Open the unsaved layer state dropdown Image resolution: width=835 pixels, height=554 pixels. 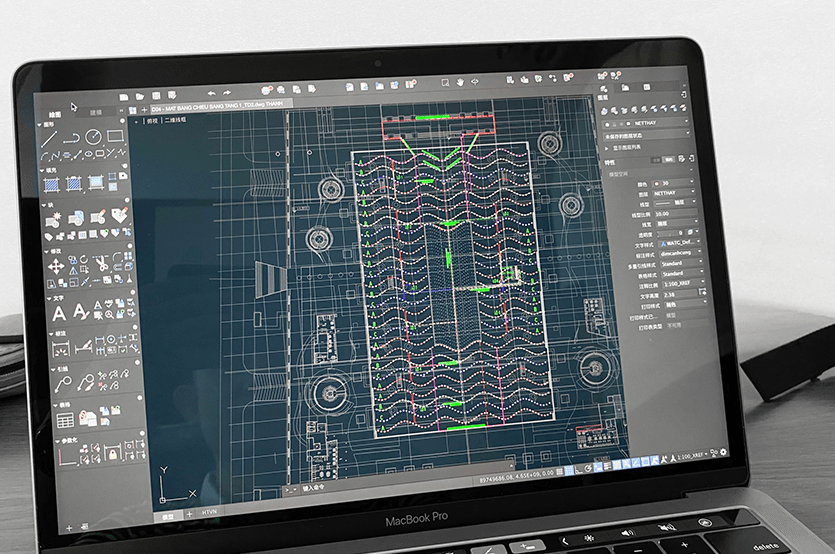pyautogui.click(x=646, y=135)
